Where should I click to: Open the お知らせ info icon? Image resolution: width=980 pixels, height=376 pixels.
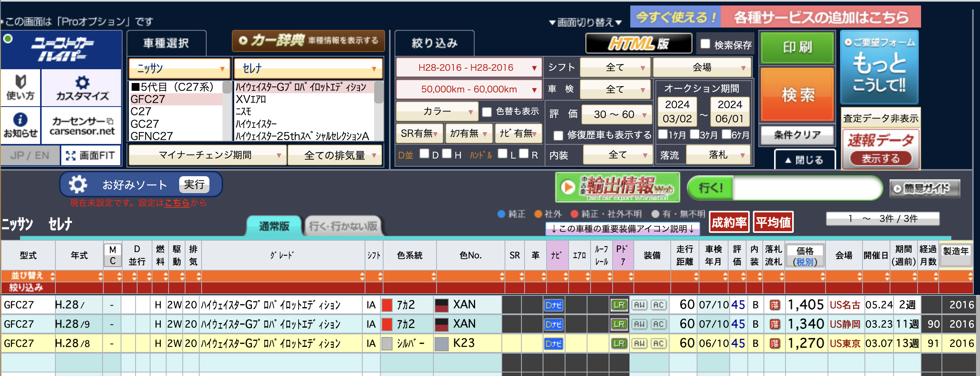pyautogui.click(x=20, y=125)
